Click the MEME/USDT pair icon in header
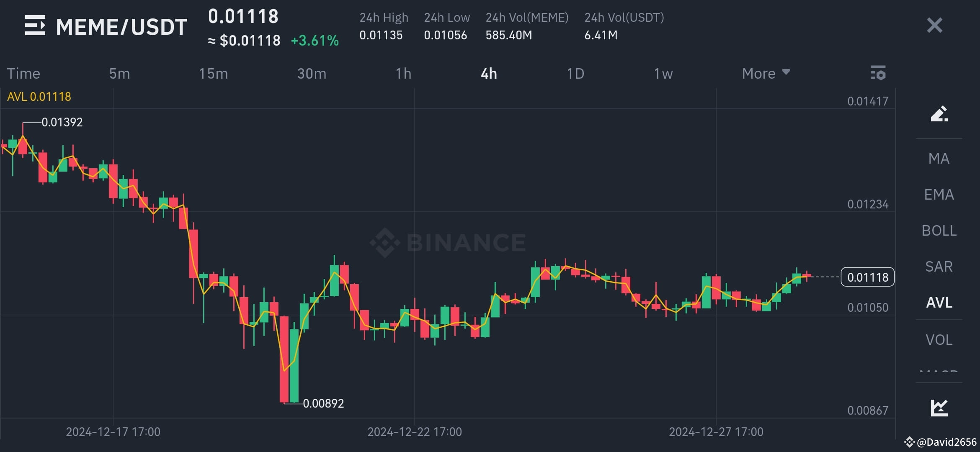Viewport: 980px width, 452px height. pos(36,26)
